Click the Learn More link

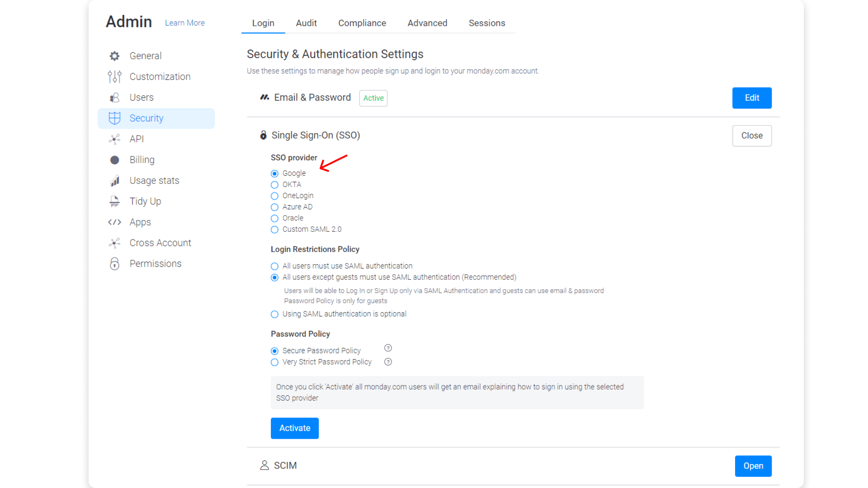pos(184,23)
